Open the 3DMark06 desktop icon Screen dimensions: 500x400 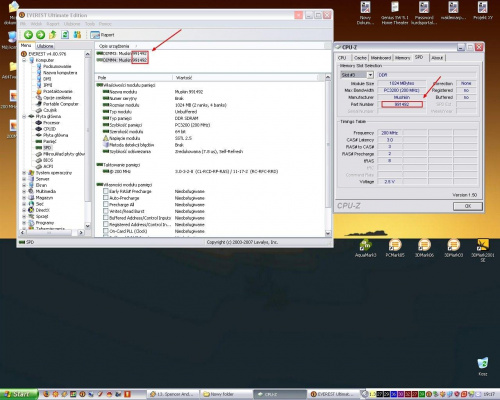pos(424,249)
